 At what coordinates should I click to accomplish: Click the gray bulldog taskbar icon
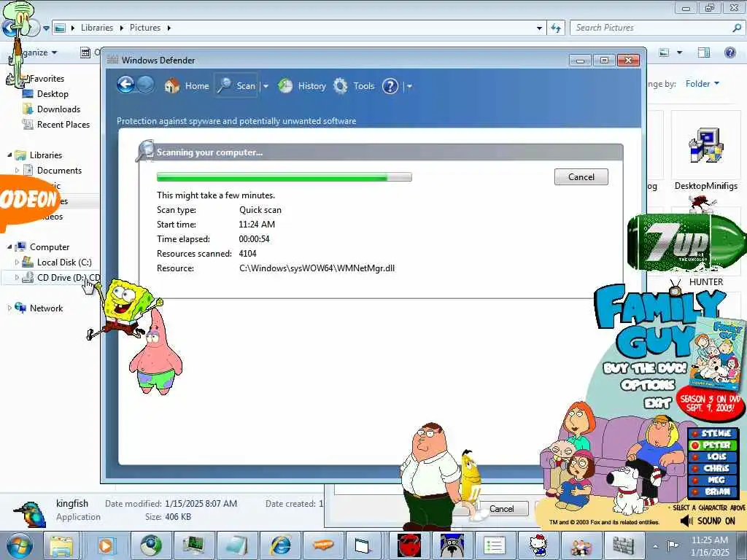pyautogui.click(x=452, y=546)
